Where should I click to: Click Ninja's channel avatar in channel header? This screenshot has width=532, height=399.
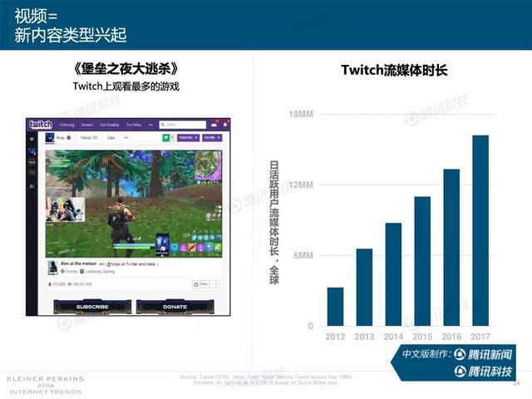click(x=50, y=138)
